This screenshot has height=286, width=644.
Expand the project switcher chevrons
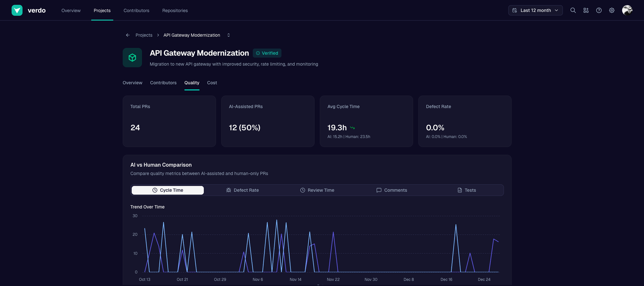[228, 35]
